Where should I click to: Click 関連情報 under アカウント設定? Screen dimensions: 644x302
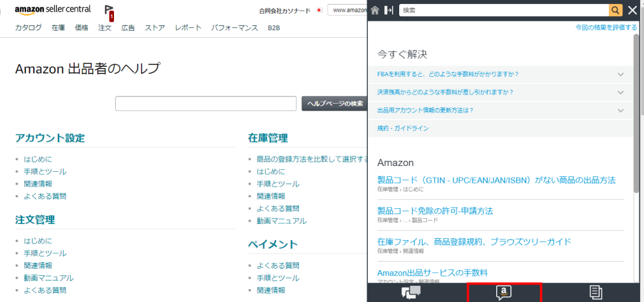click(38, 184)
